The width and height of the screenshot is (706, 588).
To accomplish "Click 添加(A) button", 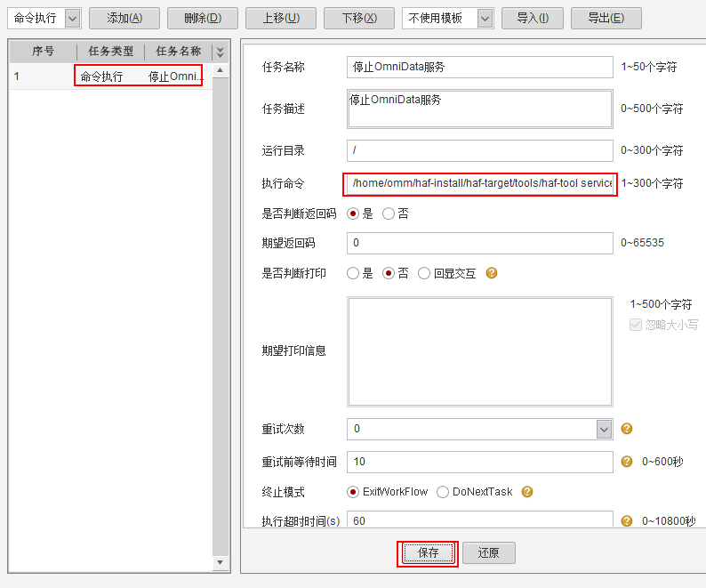I will 124,19.
